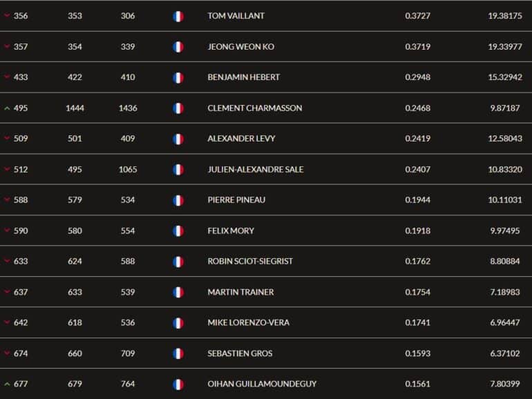Click the flag icon in Felix Mory's row

[178, 231]
